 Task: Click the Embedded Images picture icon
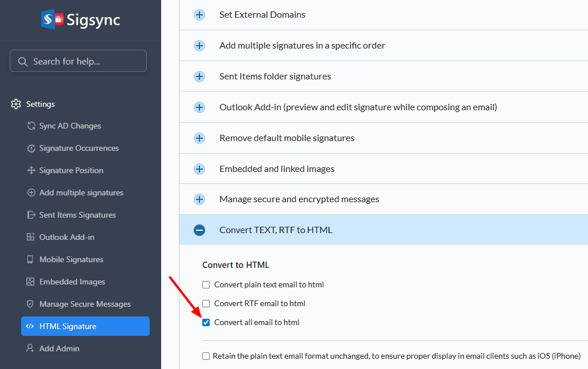(30, 282)
